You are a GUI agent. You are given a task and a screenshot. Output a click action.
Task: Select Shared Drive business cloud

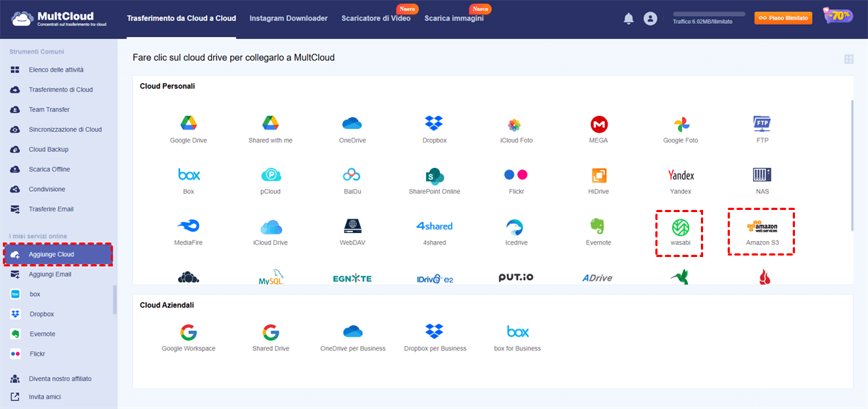point(271,338)
